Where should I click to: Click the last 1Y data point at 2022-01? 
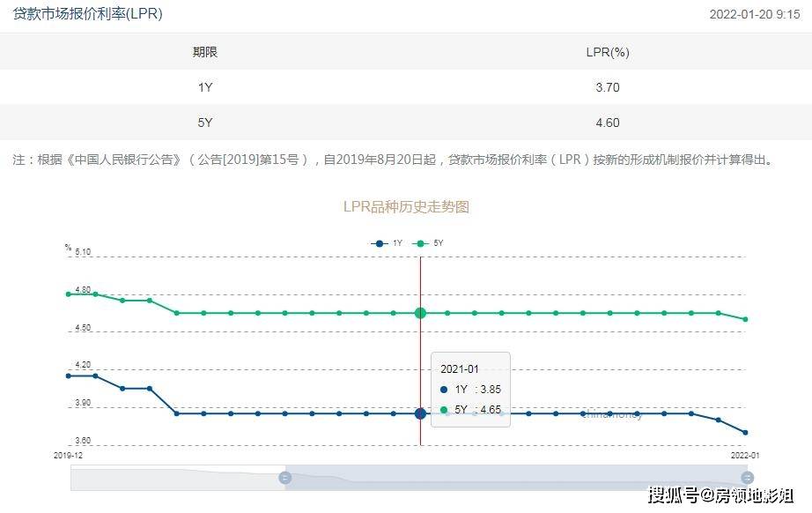tap(745, 432)
